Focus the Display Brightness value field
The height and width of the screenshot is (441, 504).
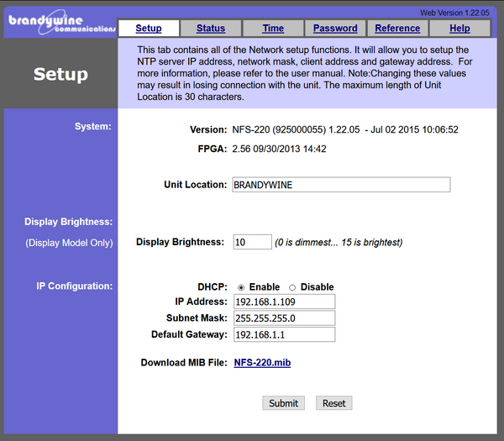coord(253,242)
